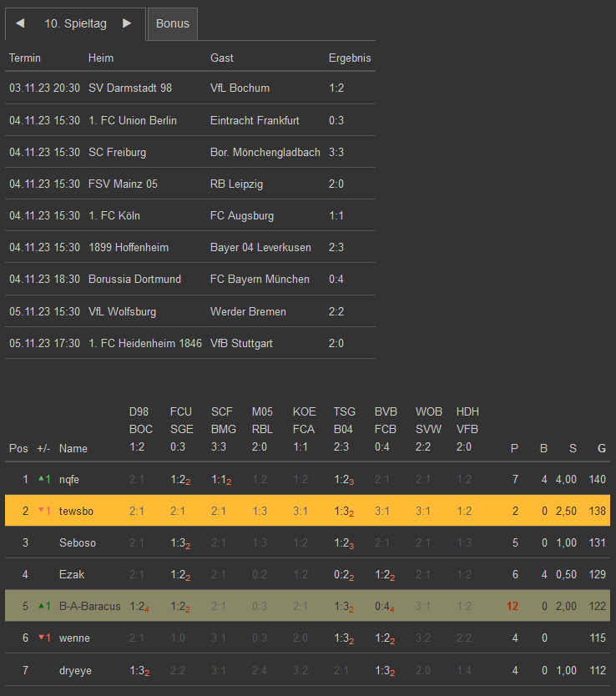The width and height of the screenshot is (616, 696).
Task: Sort the table by Name column
Action: coord(73,448)
